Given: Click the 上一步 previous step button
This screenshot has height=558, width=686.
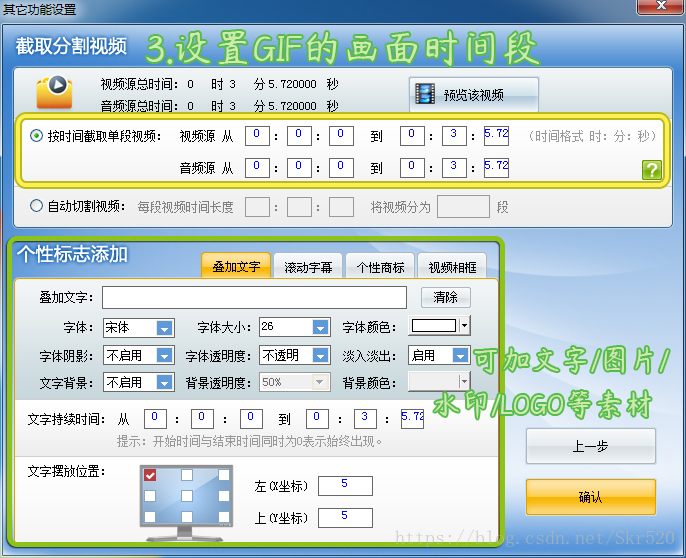Looking at the screenshot, I should click(x=591, y=446).
